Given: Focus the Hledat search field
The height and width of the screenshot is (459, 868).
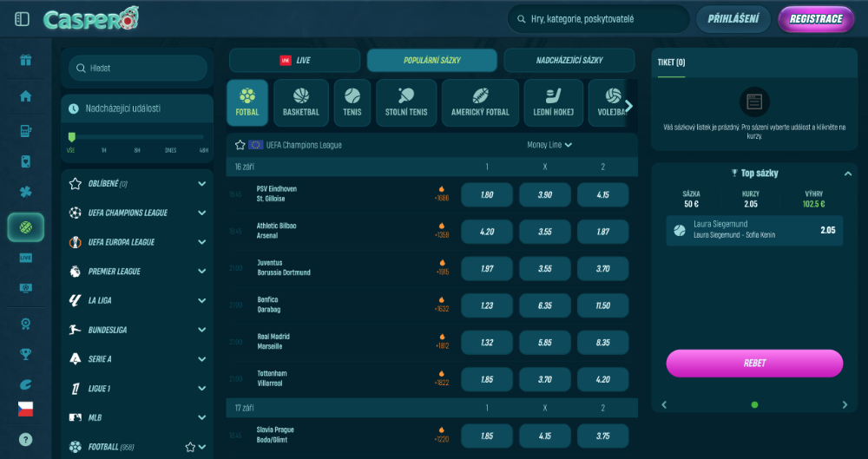Looking at the screenshot, I should pos(139,68).
